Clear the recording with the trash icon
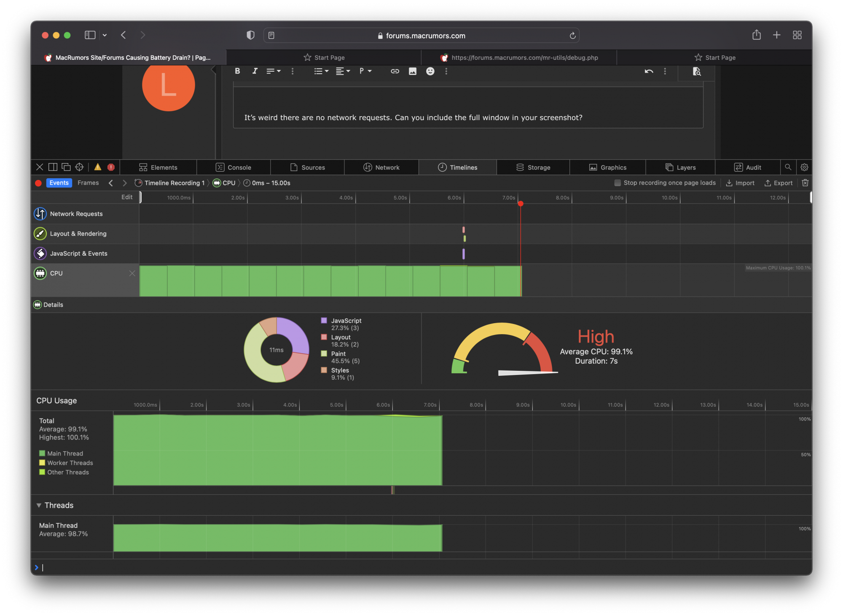Viewport: 843px width, 616px height. [x=805, y=183]
